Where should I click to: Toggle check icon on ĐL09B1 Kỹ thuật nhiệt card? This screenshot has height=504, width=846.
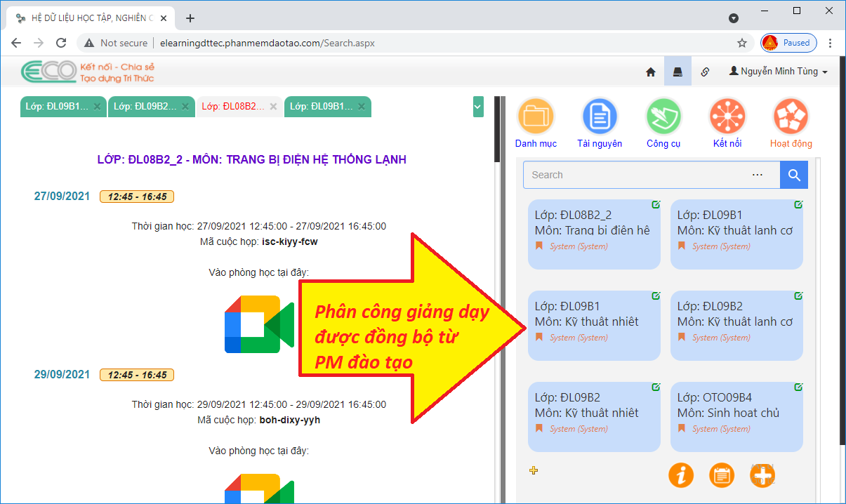[x=656, y=296]
